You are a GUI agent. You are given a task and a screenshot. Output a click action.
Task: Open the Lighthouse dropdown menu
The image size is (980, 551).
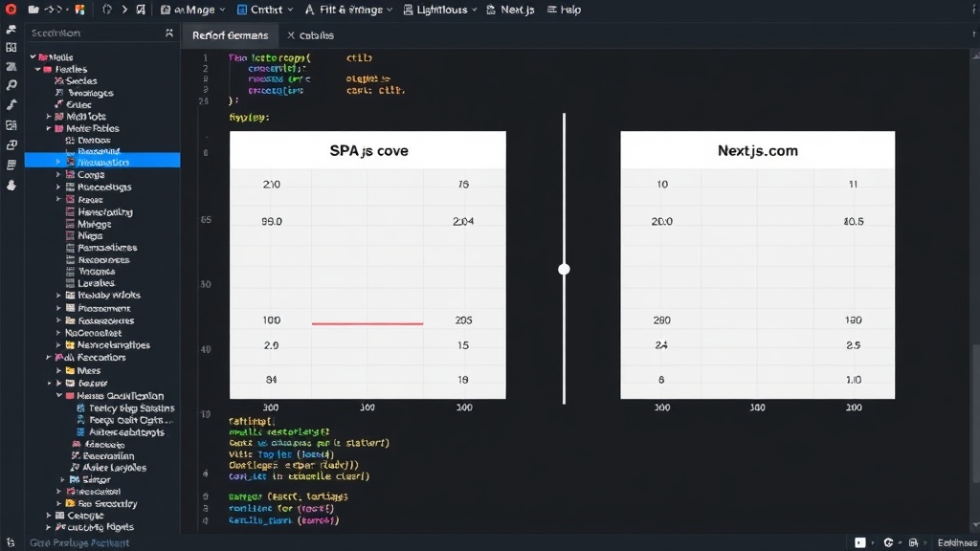440,10
